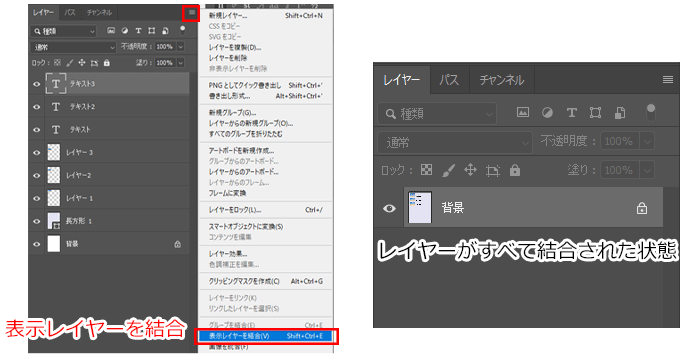Image resolution: width=700 pixels, height=360 pixels.
Task: Switch to パス tab in single-layer panel
Action: (449, 80)
